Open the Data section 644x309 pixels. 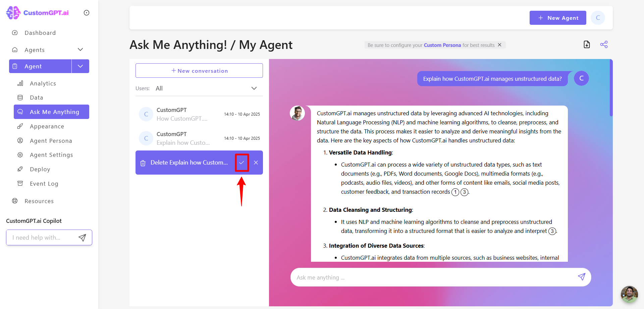37,98
